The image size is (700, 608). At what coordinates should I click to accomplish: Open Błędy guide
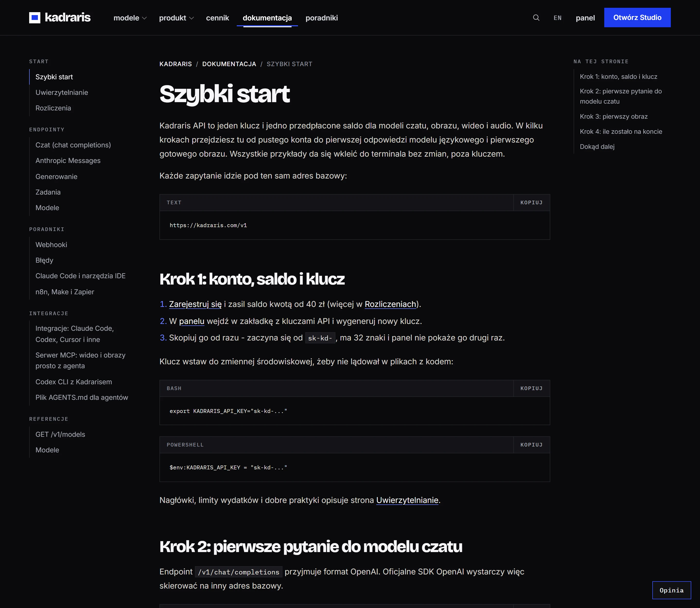(44, 260)
